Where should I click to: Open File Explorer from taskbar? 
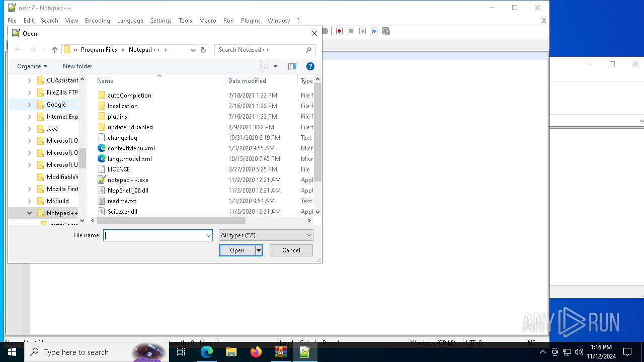231,352
